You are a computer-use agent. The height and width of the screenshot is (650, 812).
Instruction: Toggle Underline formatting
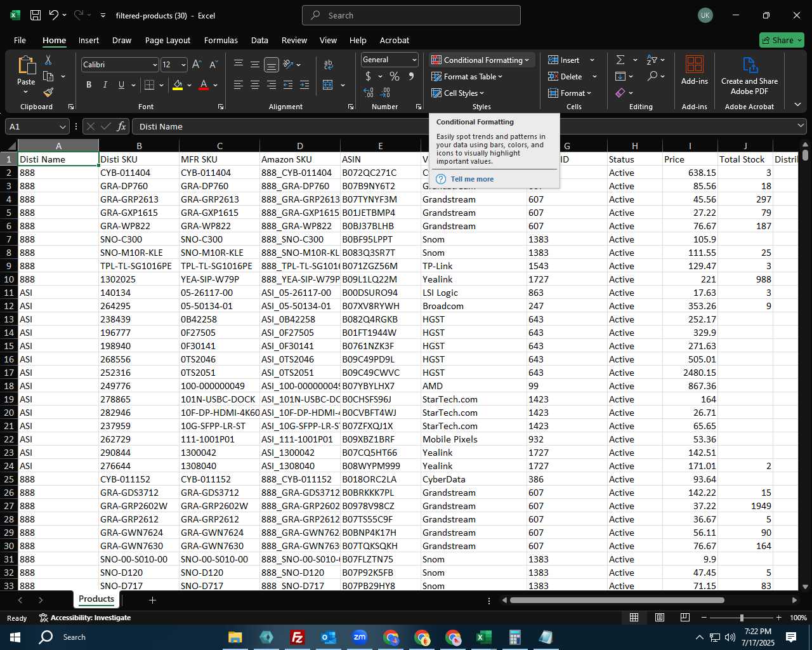[121, 85]
